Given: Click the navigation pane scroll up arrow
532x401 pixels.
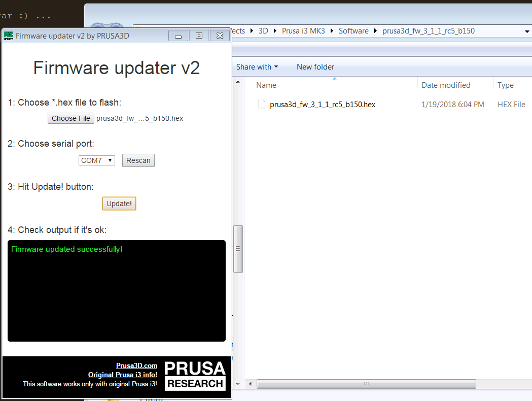Looking at the screenshot, I should pyautogui.click(x=238, y=81).
